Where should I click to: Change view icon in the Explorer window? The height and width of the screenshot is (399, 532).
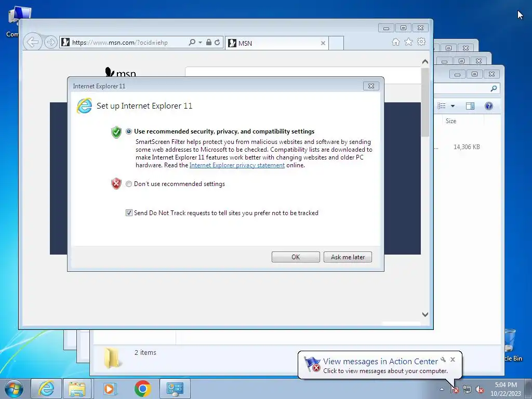[x=442, y=106]
